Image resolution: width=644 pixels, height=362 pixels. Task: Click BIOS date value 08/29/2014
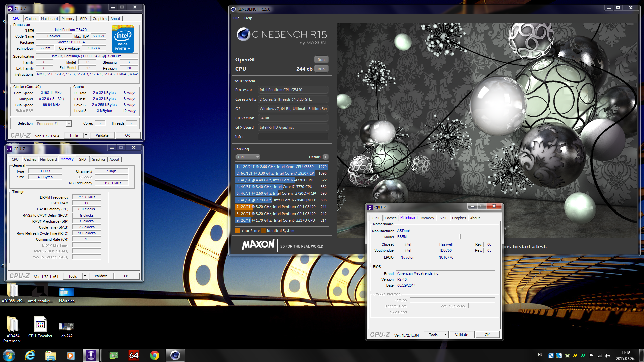tap(445, 286)
